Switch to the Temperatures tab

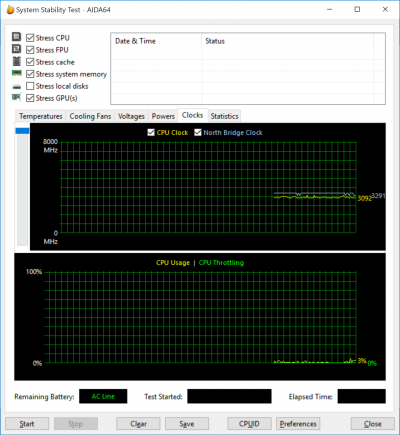coord(41,116)
